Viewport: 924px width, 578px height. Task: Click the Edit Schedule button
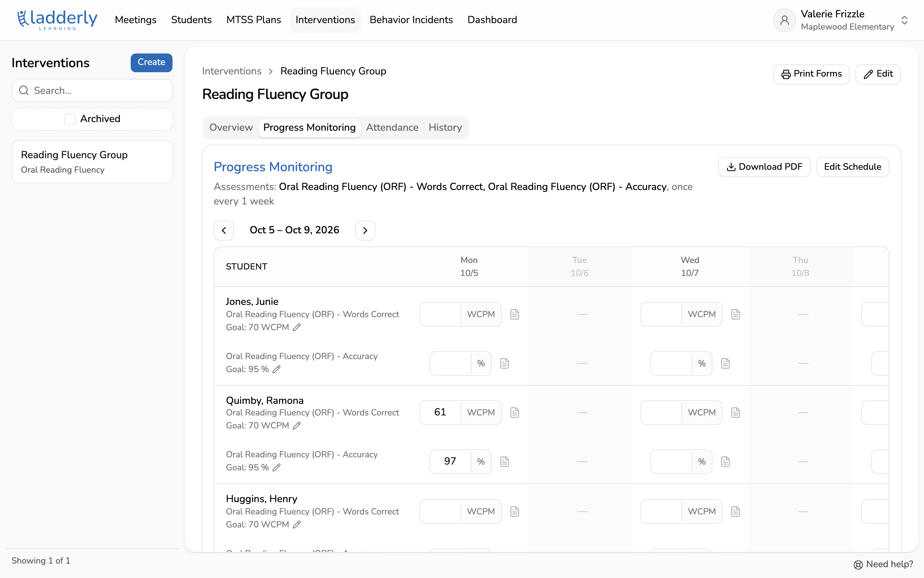852,167
